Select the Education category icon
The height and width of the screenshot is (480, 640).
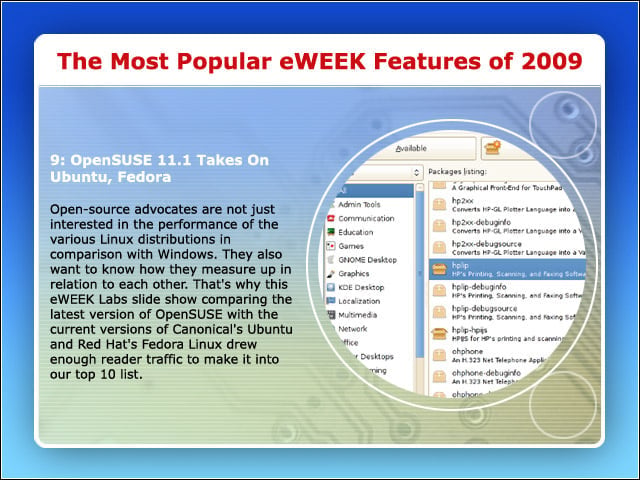[331, 232]
